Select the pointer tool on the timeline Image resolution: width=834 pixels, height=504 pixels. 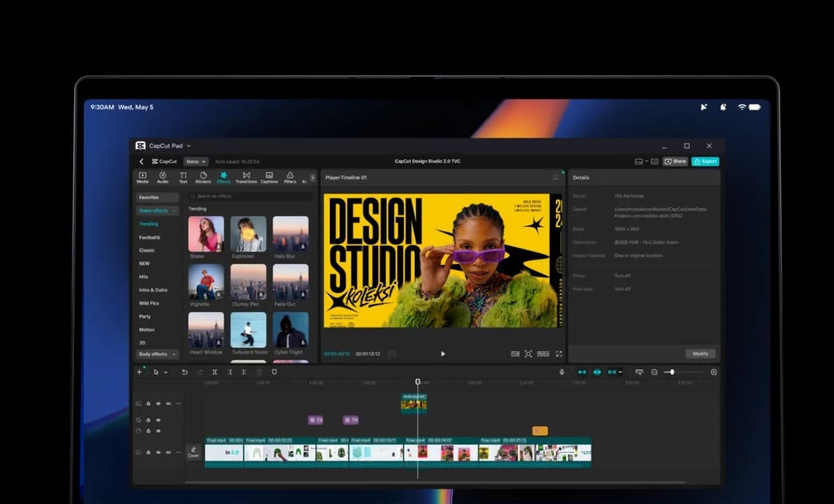156,372
